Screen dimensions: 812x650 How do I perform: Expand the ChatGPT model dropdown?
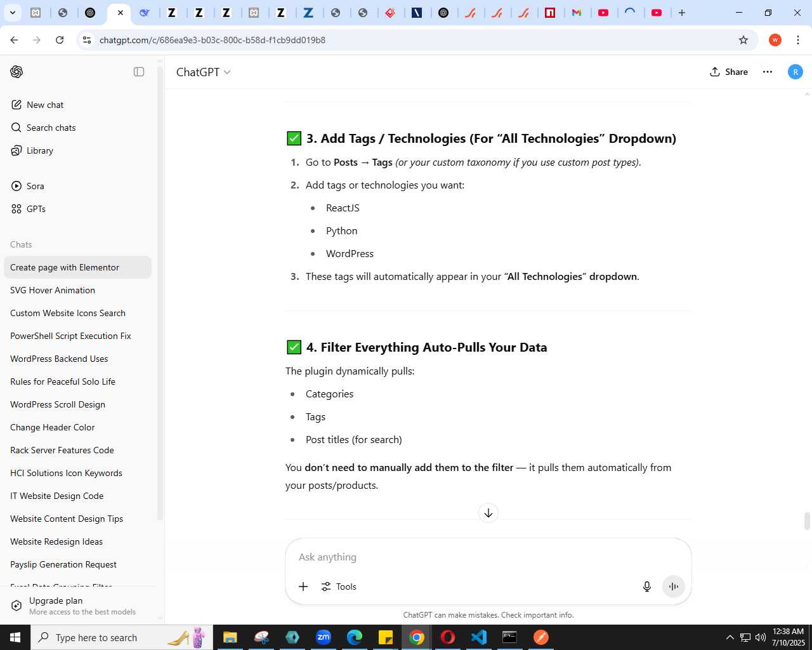coord(203,72)
